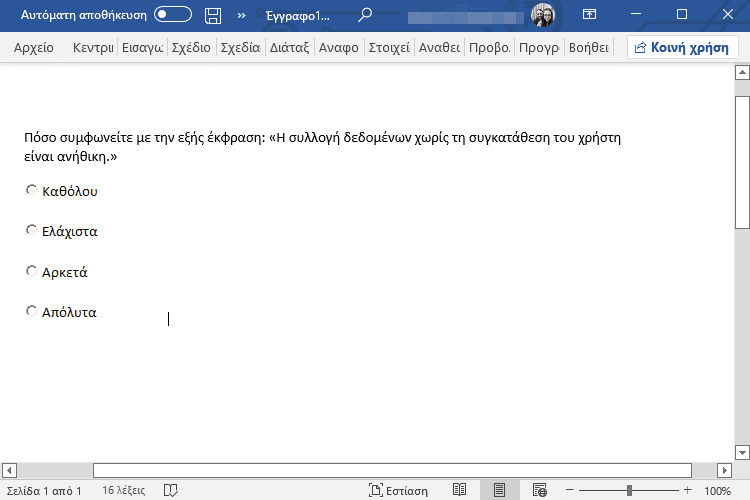
Task: Maximize the Word window
Action: point(682,14)
